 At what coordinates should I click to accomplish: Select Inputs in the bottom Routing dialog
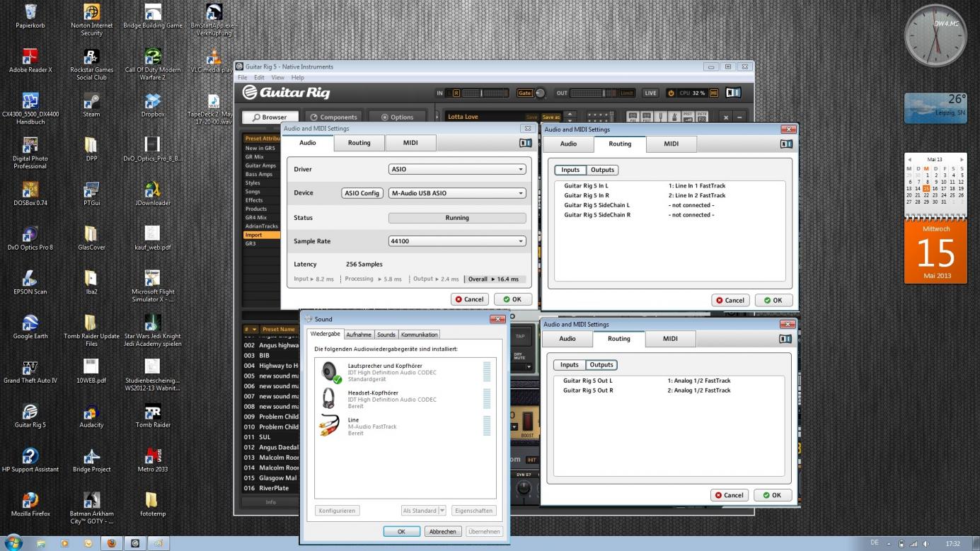pyautogui.click(x=569, y=365)
